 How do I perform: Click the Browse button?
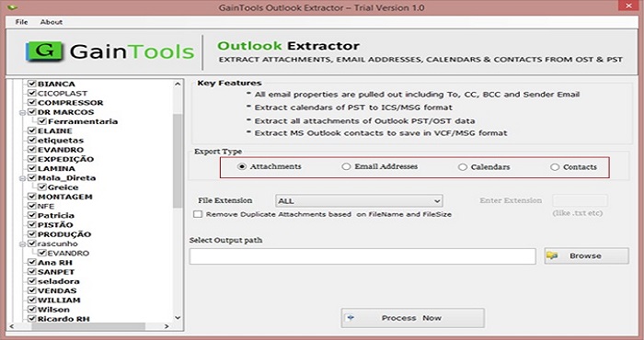(587, 255)
